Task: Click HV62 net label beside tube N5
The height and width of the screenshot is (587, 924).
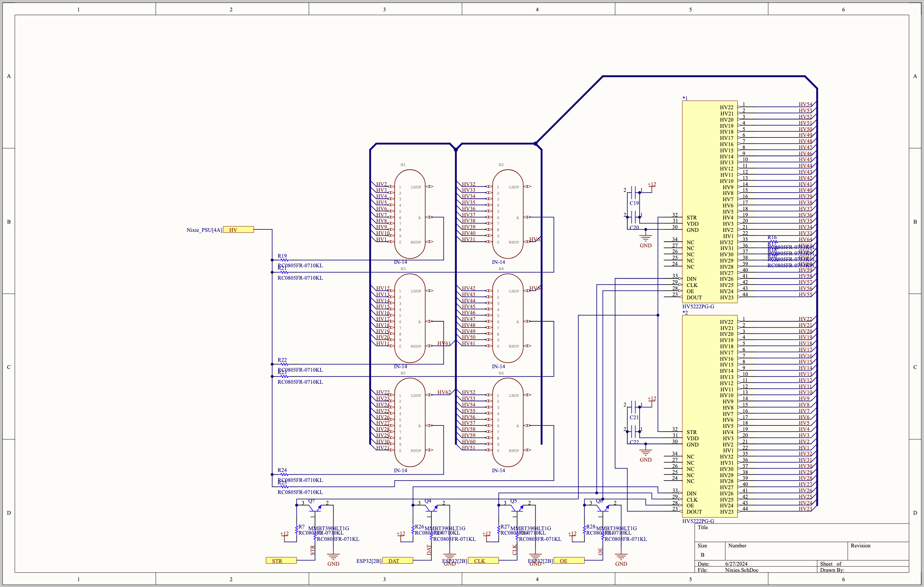Action: [443, 392]
